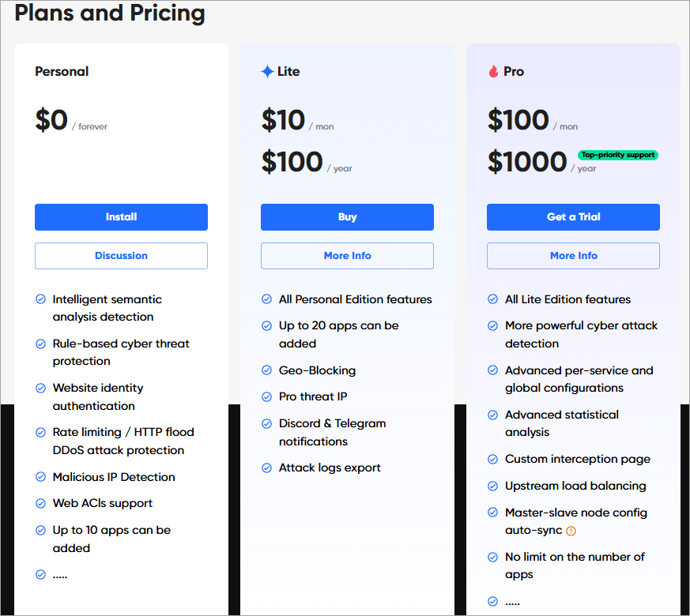
Task: Click the Top-priority support badge
Action: tap(617, 155)
